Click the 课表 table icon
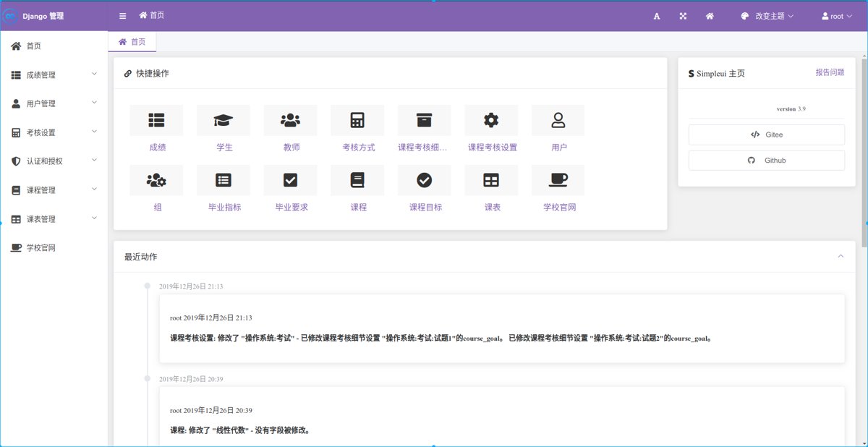Screen dimensions: 868x447 491,180
